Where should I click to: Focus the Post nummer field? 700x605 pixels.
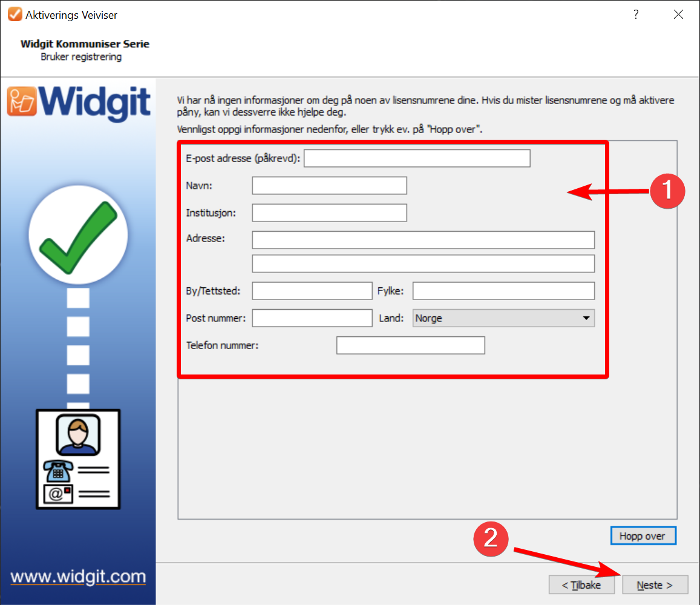coord(312,318)
